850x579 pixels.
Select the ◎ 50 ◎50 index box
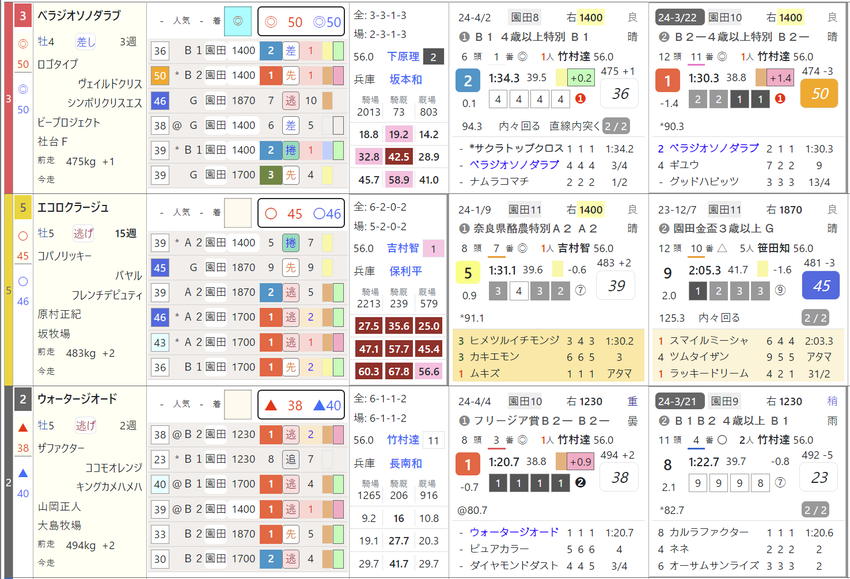click(301, 22)
